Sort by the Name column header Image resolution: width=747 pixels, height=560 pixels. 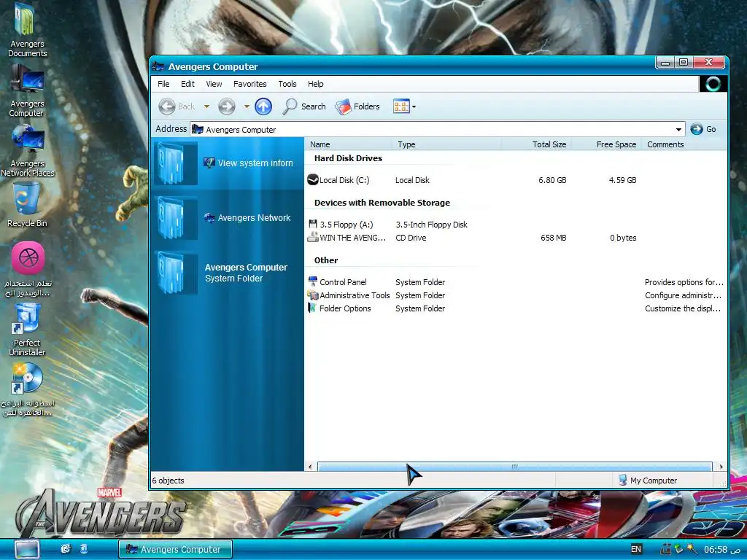[x=348, y=144]
